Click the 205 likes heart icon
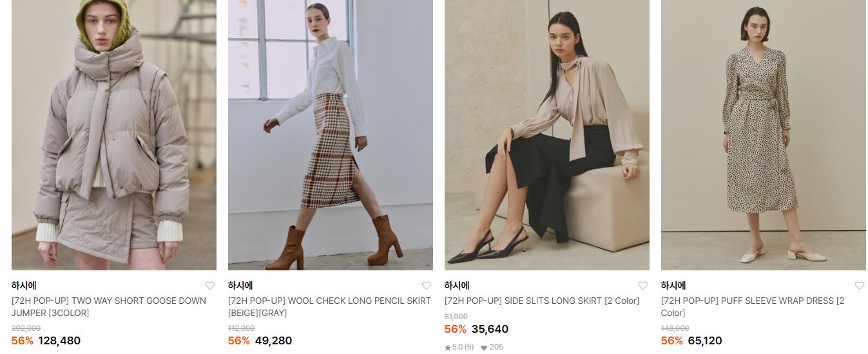868x354 pixels. (x=484, y=348)
